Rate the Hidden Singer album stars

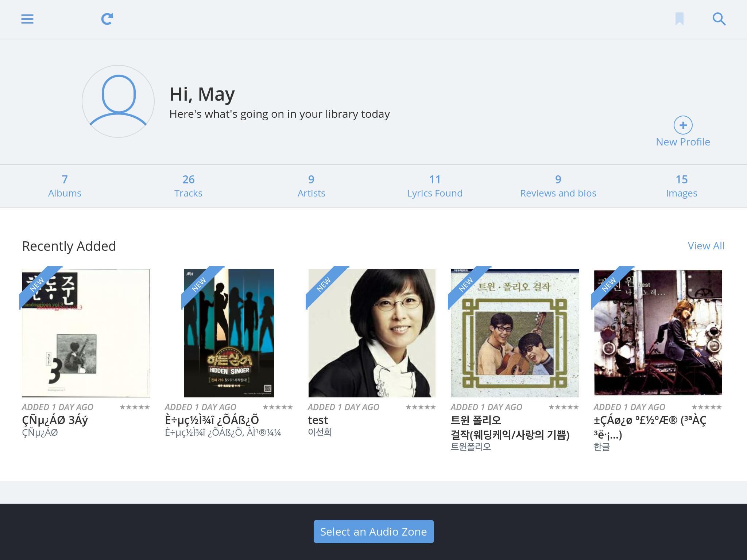(x=278, y=407)
